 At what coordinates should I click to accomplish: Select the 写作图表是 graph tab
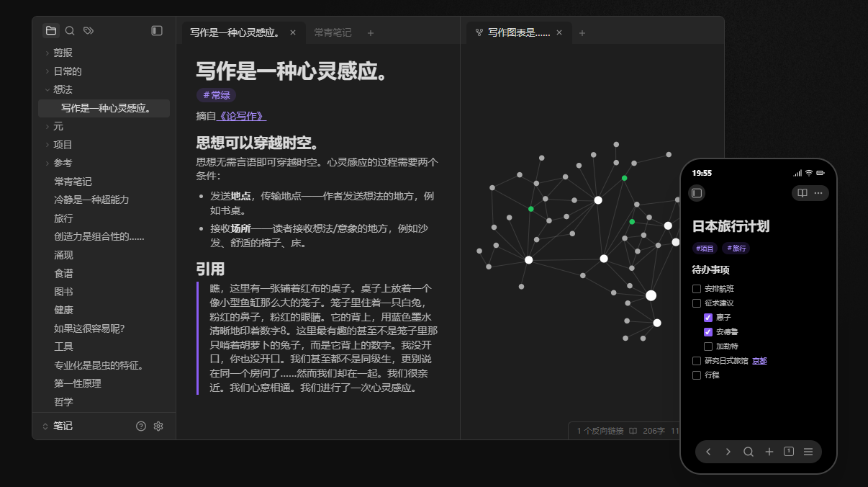click(519, 32)
